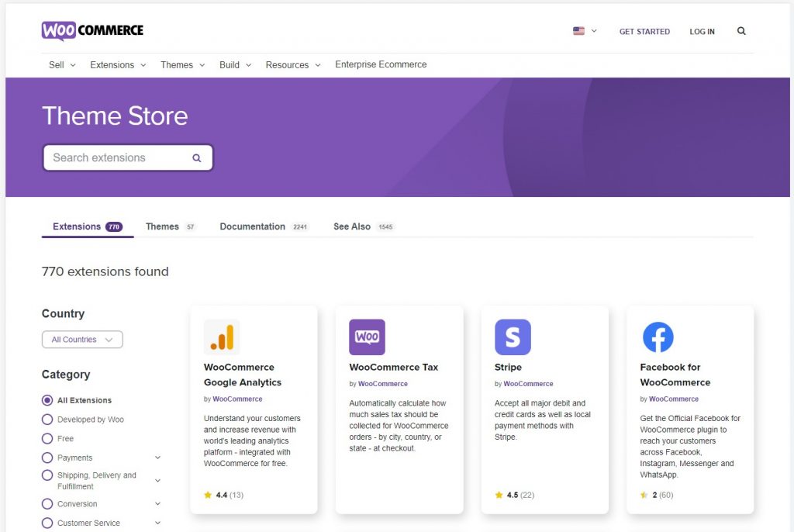The width and height of the screenshot is (794, 532).
Task: Select the Developed by Woo radio
Action: tap(47, 420)
